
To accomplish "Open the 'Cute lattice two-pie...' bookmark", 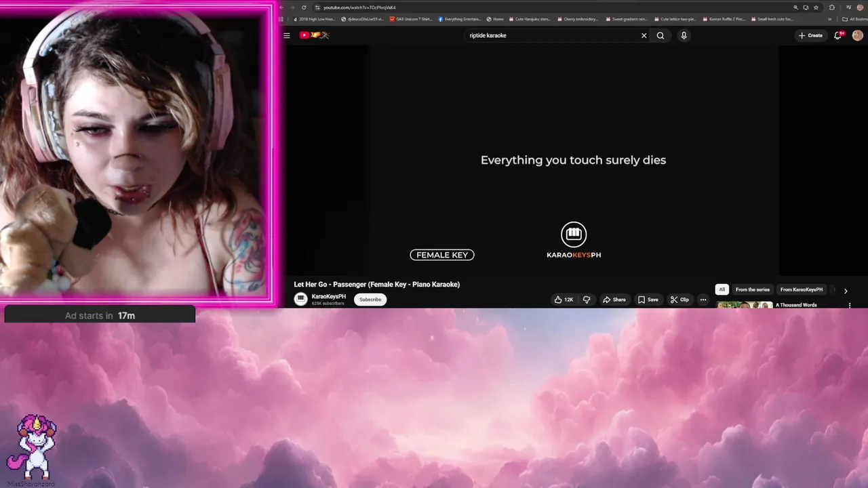I will coord(675,19).
